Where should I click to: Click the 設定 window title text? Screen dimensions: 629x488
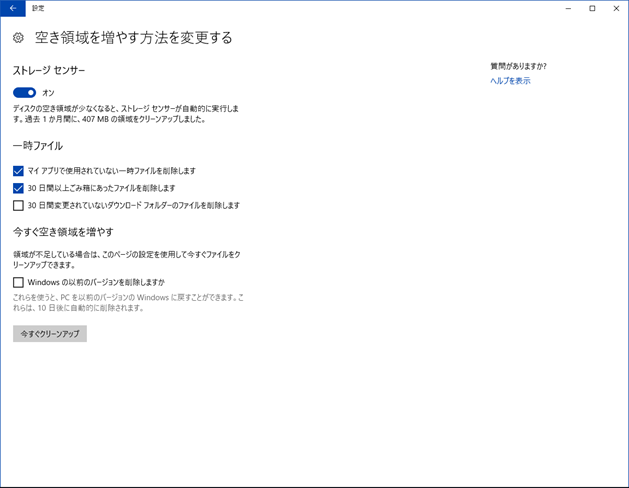point(38,8)
